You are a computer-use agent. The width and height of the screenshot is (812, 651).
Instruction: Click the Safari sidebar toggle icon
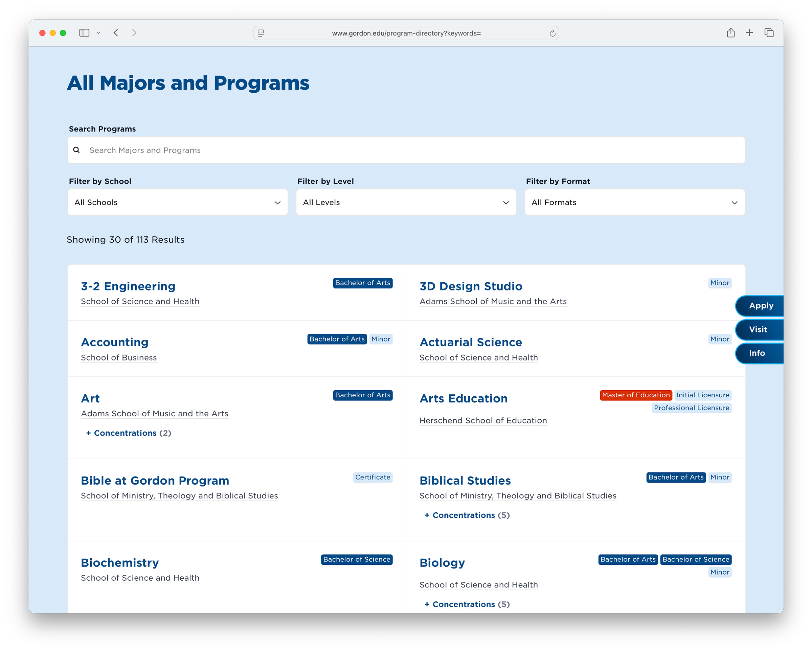coord(84,33)
